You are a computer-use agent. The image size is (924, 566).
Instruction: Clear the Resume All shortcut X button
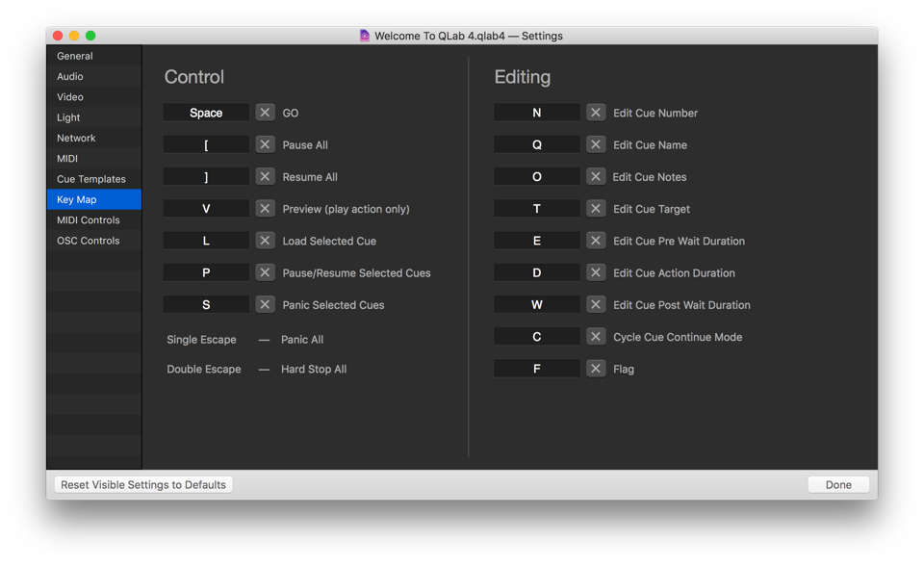coord(265,177)
